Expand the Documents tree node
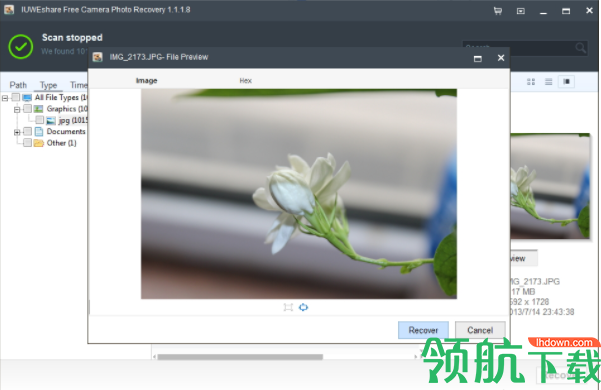The image size is (601, 390). pos(17,133)
